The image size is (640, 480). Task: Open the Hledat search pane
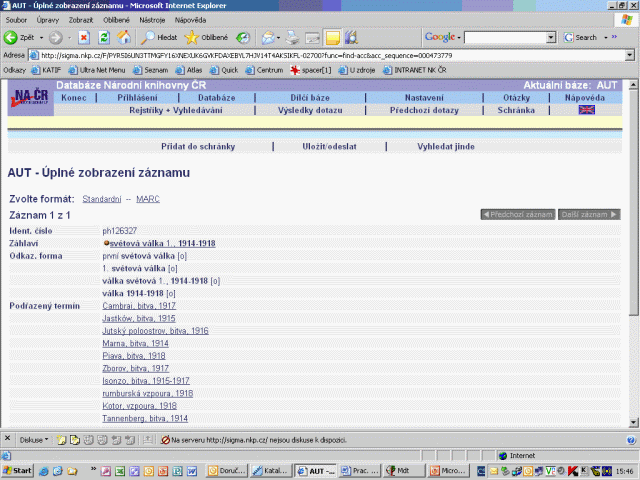point(159,38)
